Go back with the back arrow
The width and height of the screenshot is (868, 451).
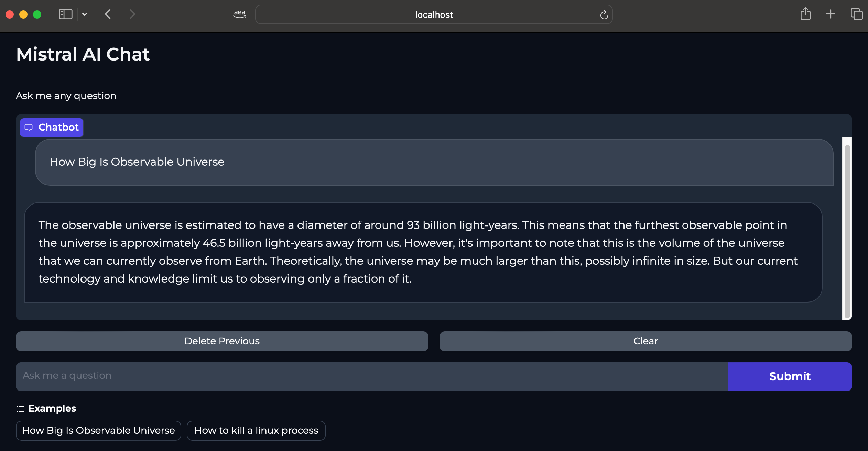click(108, 14)
